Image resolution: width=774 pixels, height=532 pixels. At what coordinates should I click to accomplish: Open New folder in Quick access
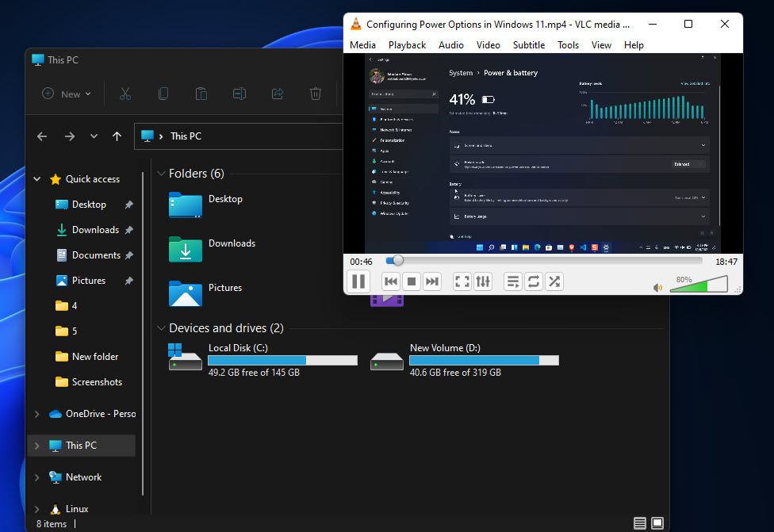(x=95, y=356)
